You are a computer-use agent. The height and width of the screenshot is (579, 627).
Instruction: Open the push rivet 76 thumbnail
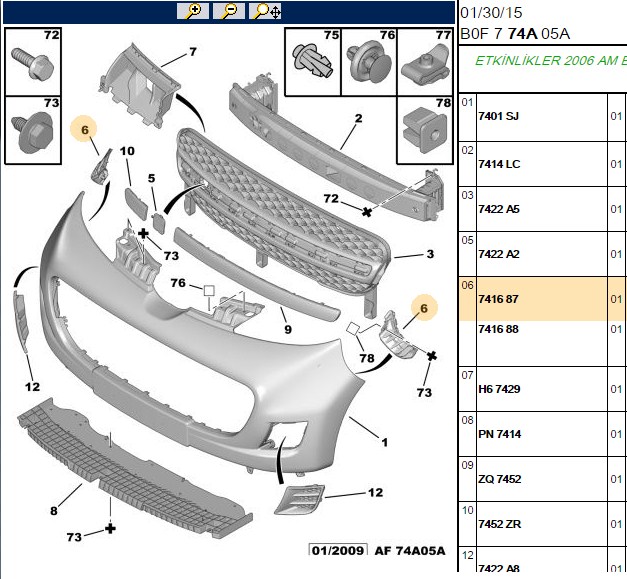(369, 62)
